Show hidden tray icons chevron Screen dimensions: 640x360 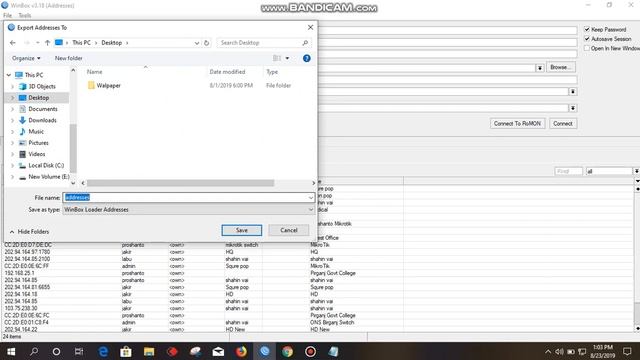(x=548, y=351)
